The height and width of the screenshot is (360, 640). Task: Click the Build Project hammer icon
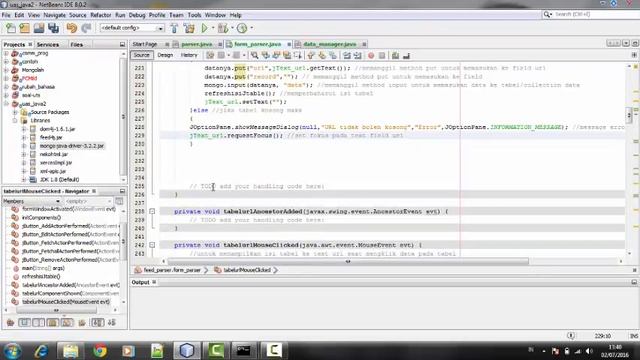(x=174, y=28)
